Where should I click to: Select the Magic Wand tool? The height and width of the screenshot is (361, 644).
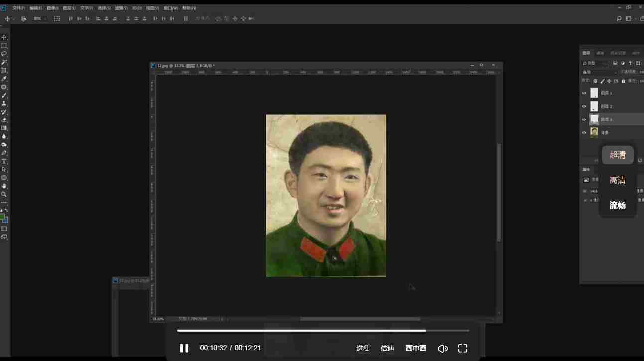pos(4,62)
